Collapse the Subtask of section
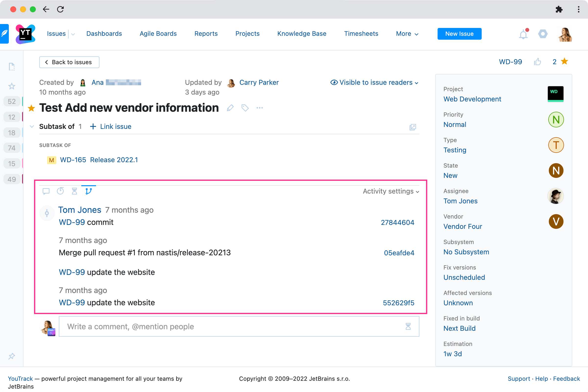The width and height of the screenshot is (588, 392). 32,126
